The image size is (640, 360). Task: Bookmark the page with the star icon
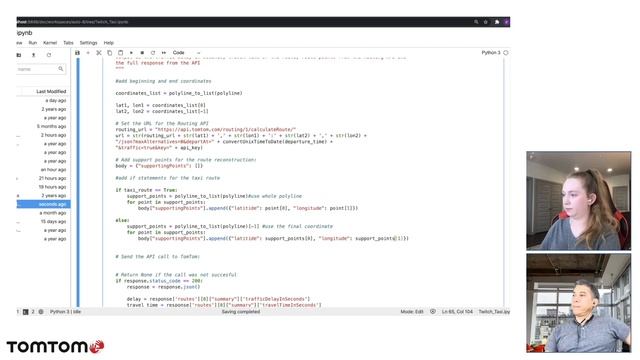tap(486, 22)
